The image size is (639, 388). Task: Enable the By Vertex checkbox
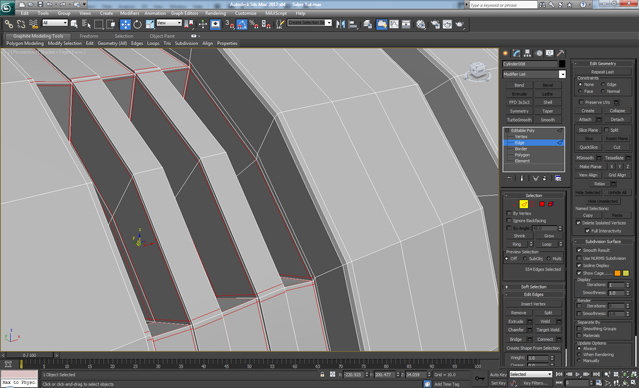pos(509,213)
